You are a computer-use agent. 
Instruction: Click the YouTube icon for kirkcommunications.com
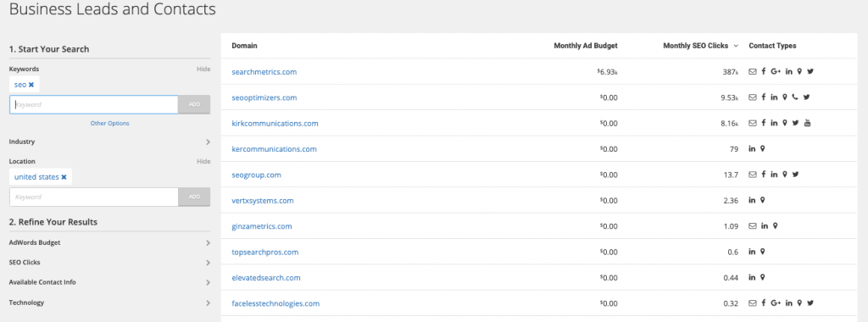coord(807,123)
